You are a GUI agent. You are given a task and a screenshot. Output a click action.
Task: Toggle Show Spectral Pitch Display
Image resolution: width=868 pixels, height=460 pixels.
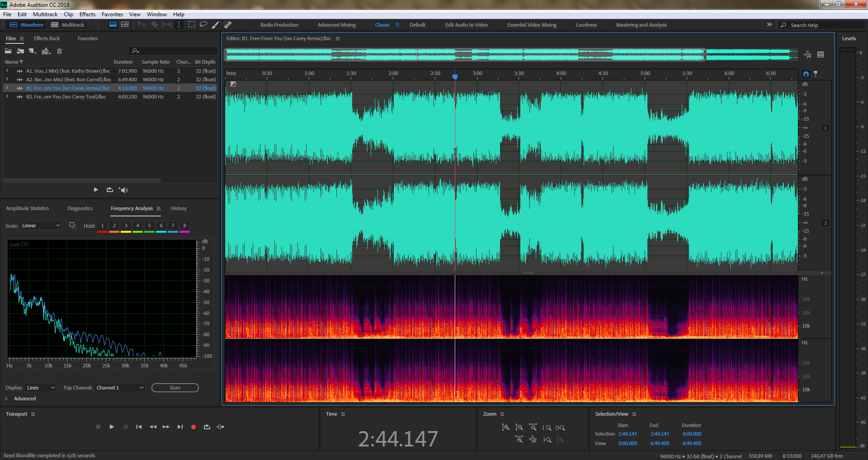[x=125, y=24]
